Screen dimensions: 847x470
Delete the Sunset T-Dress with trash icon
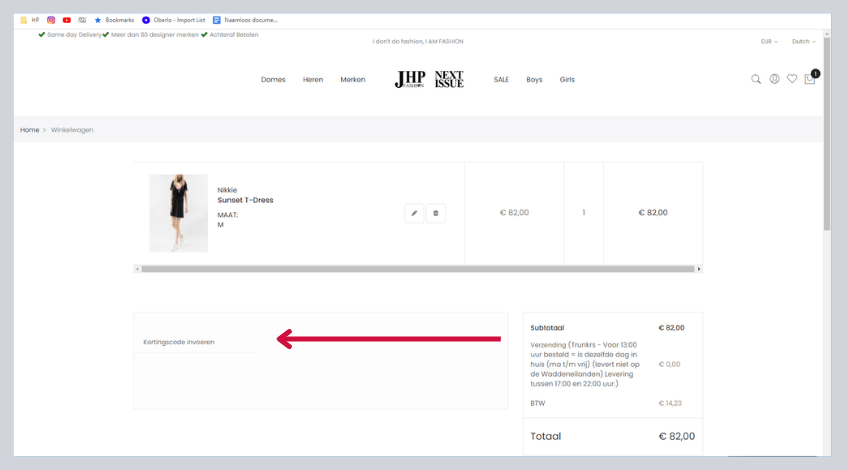click(436, 213)
